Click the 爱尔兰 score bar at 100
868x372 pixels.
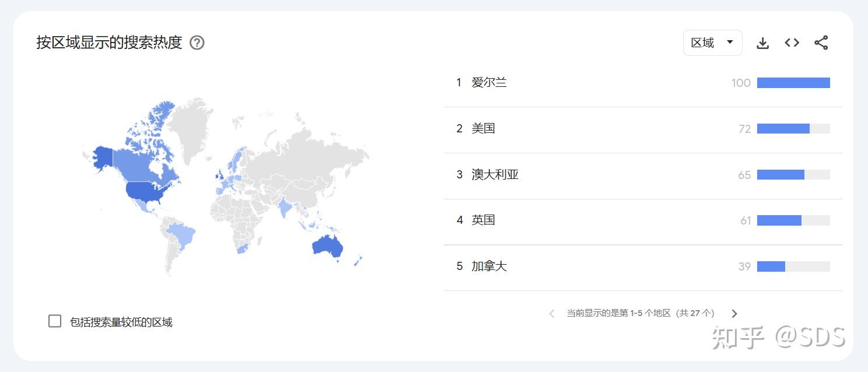793,83
